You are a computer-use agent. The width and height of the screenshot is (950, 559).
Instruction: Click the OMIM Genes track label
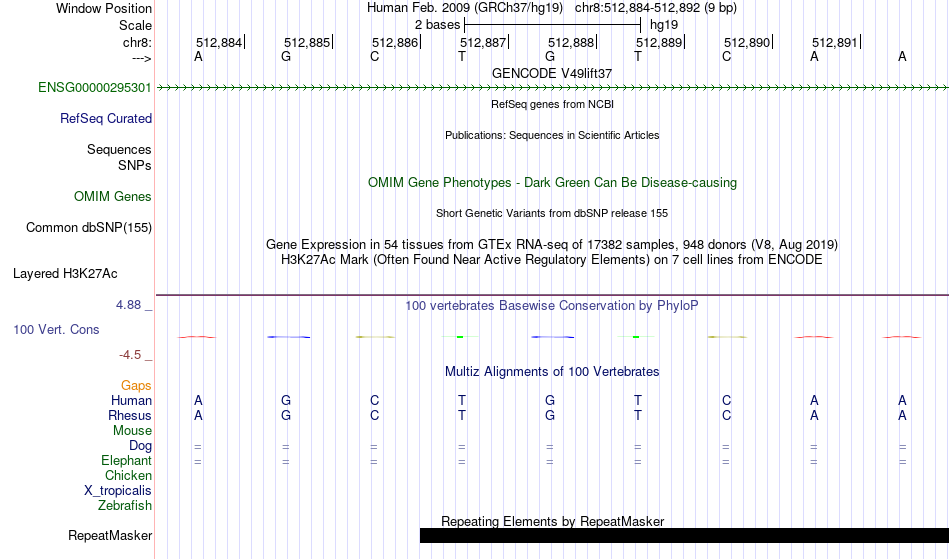point(113,197)
